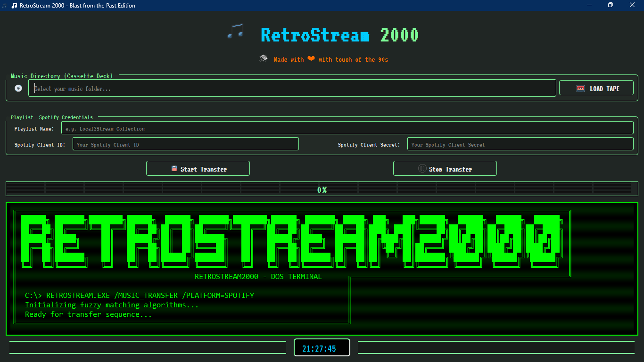Click 'Ready for transfer sequence...' terminal line
The height and width of the screenshot is (362, 644).
(x=89, y=314)
